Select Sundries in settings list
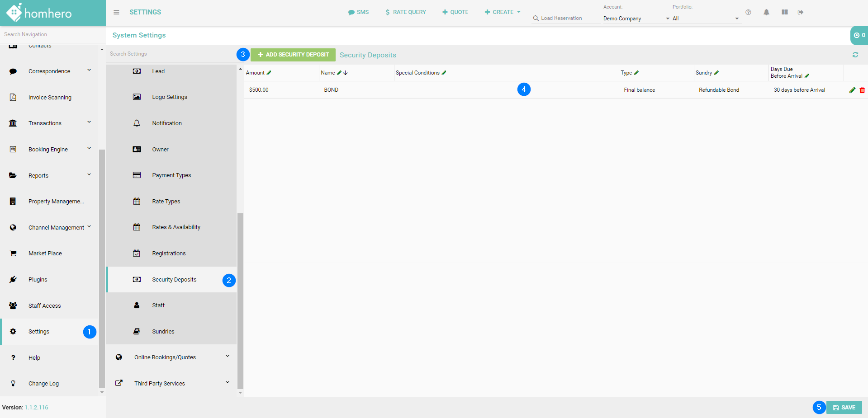The image size is (868, 418). coord(163,332)
